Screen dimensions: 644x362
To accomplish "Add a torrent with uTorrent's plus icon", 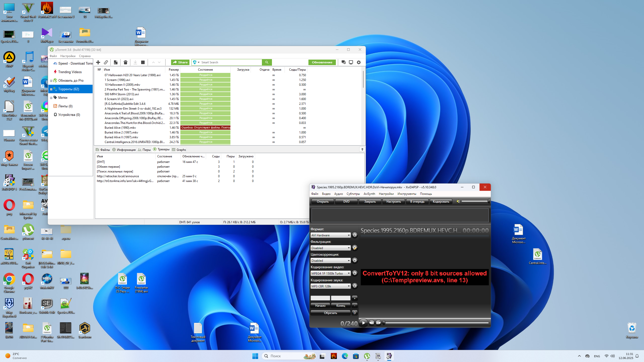I will 98,62.
